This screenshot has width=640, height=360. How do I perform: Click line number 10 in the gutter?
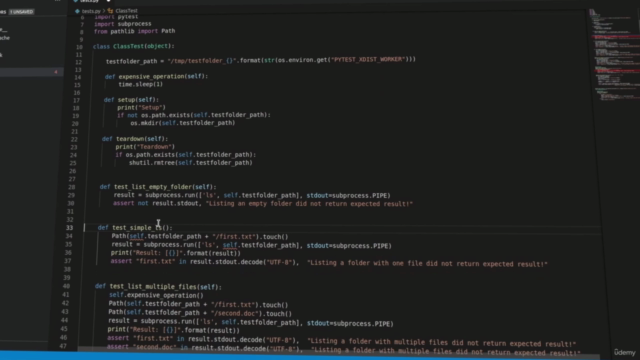(79, 47)
